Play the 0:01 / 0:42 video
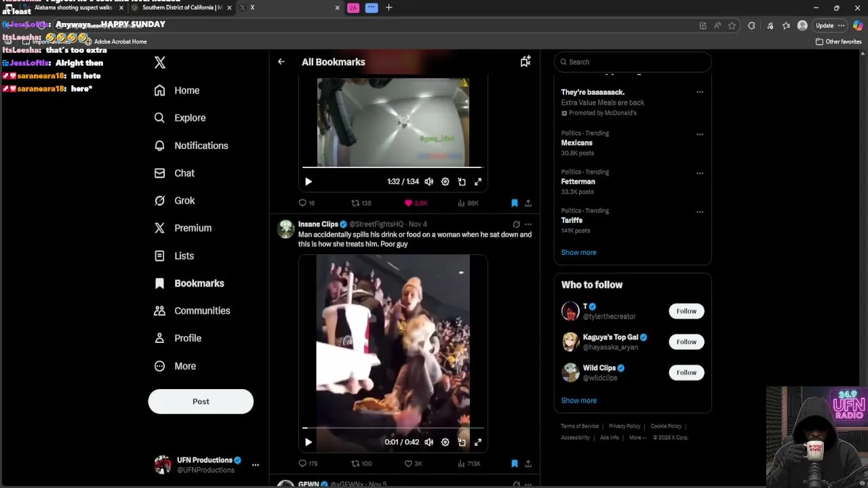 click(309, 442)
